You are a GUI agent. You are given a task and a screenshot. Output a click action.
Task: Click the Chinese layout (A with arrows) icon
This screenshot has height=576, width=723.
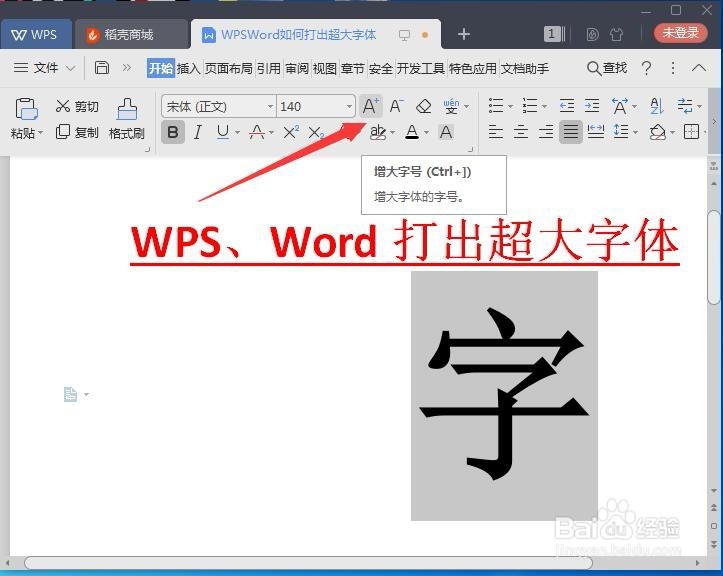(620, 106)
